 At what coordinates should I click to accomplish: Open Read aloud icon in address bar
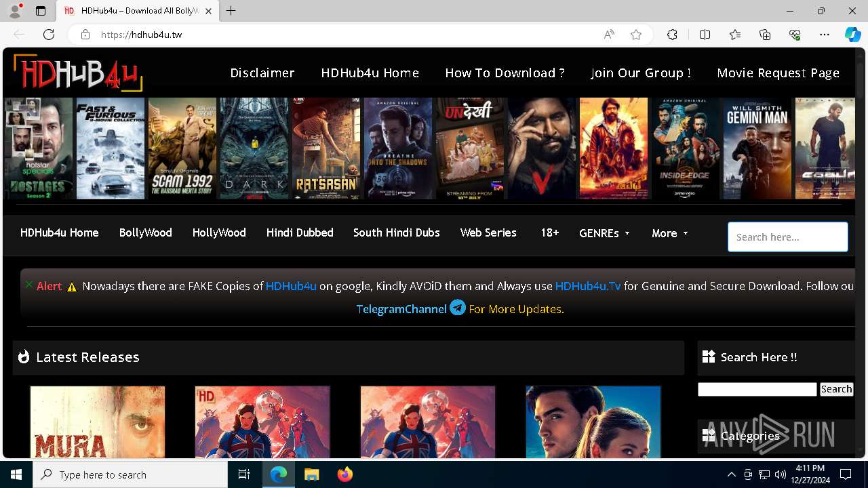coord(609,35)
